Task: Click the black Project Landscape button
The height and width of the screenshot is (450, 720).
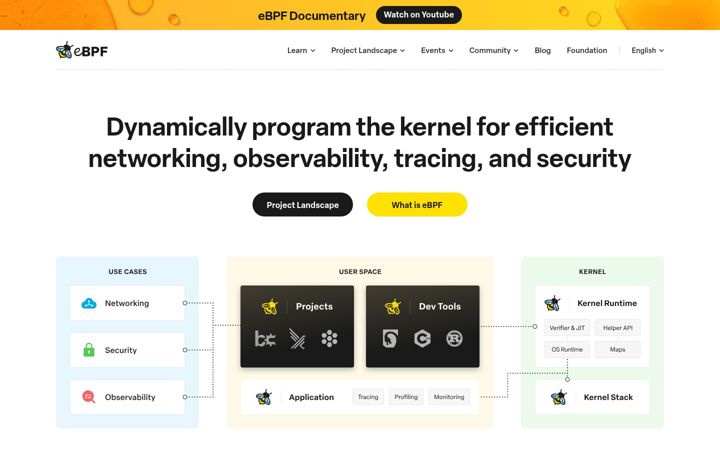Action: click(x=303, y=205)
